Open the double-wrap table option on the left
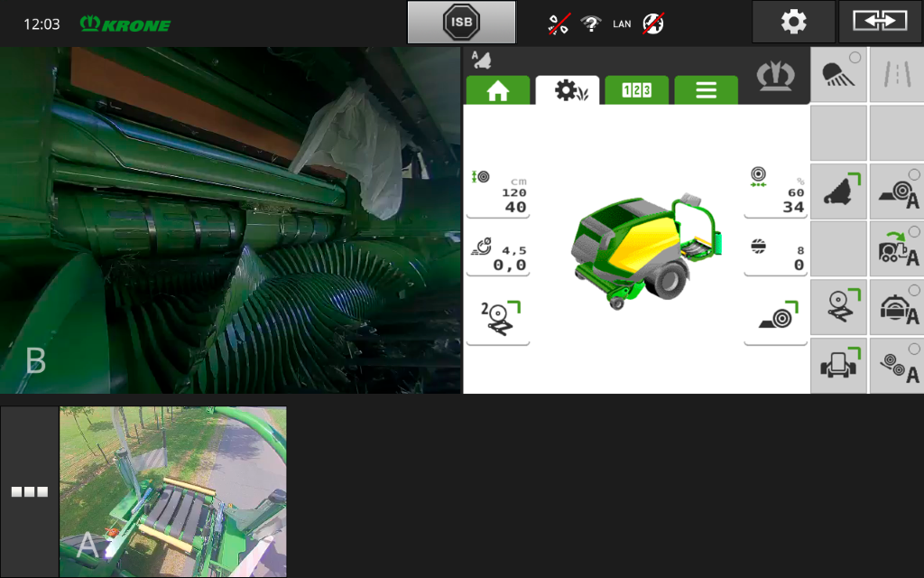The height and width of the screenshot is (578, 924). click(497, 322)
